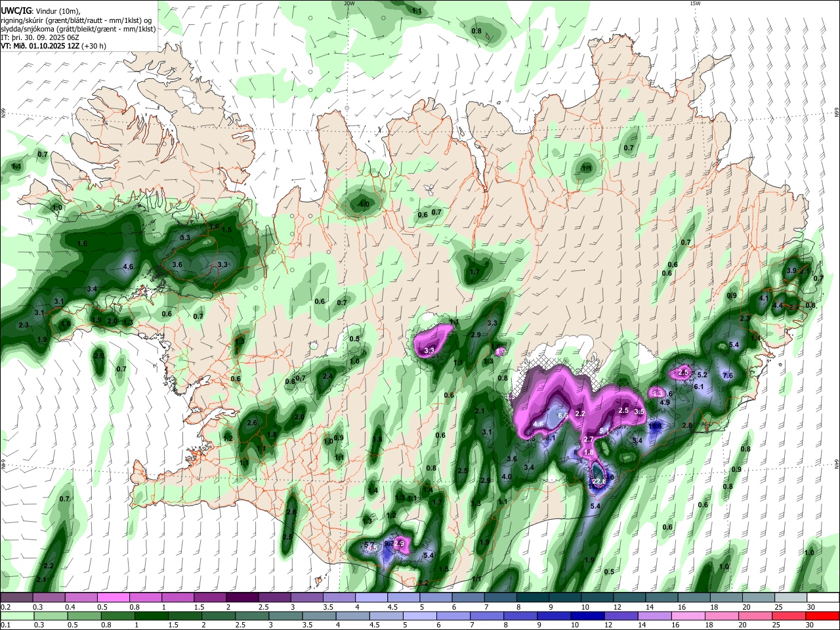Image resolution: width=840 pixels, height=630 pixels.
Task: Click the 4.5 swatch in the snow legend
Action: [x=403, y=597]
